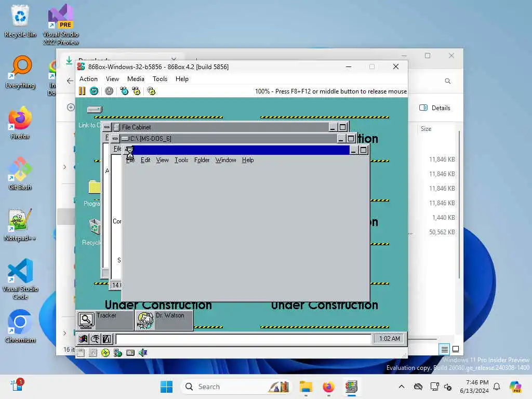This screenshot has height=399, width=532.
Task: Click the File Cabinet title bar
Action: (x=220, y=127)
